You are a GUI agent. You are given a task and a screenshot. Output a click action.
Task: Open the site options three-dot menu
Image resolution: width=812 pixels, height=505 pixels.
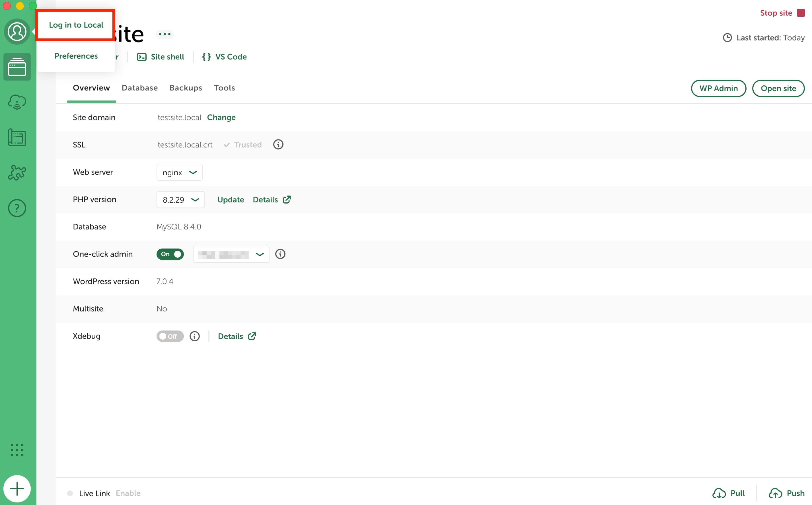[x=165, y=34]
